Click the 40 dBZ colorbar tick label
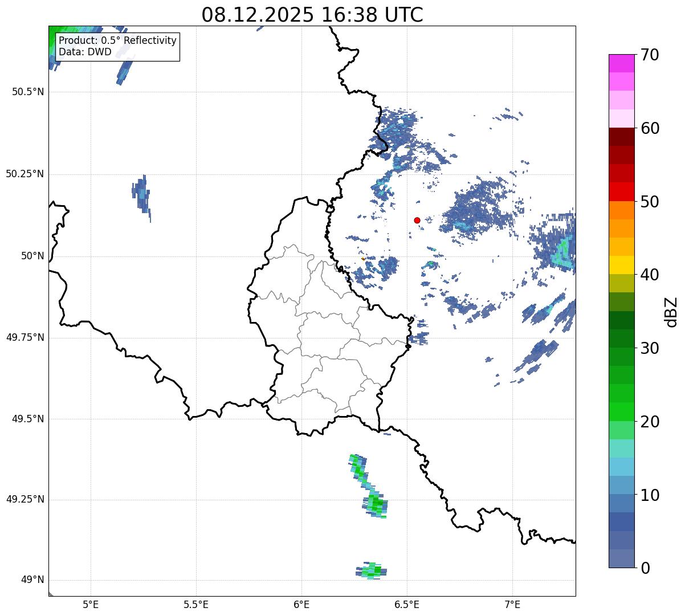Image resolution: width=685 pixels, height=616 pixels. [x=650, y=275]
